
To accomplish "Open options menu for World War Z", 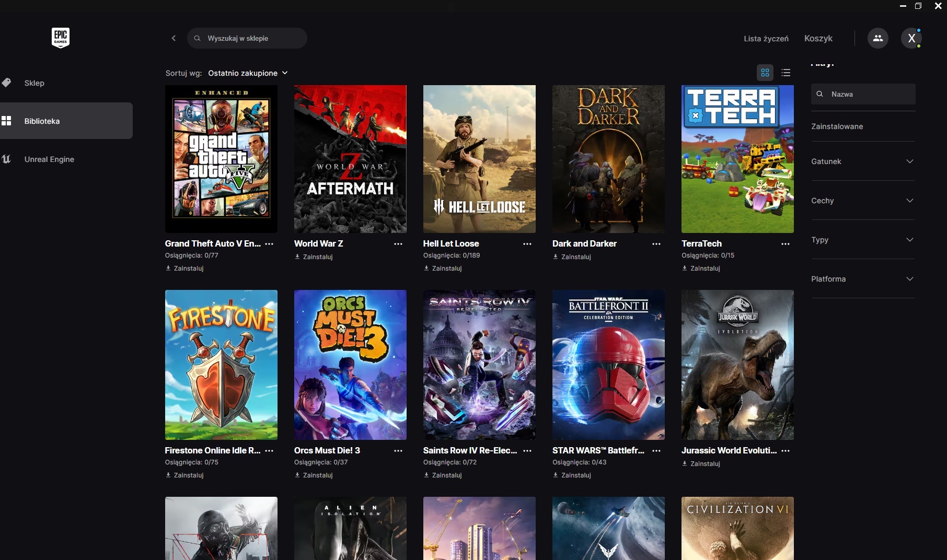I will point(398,244).
